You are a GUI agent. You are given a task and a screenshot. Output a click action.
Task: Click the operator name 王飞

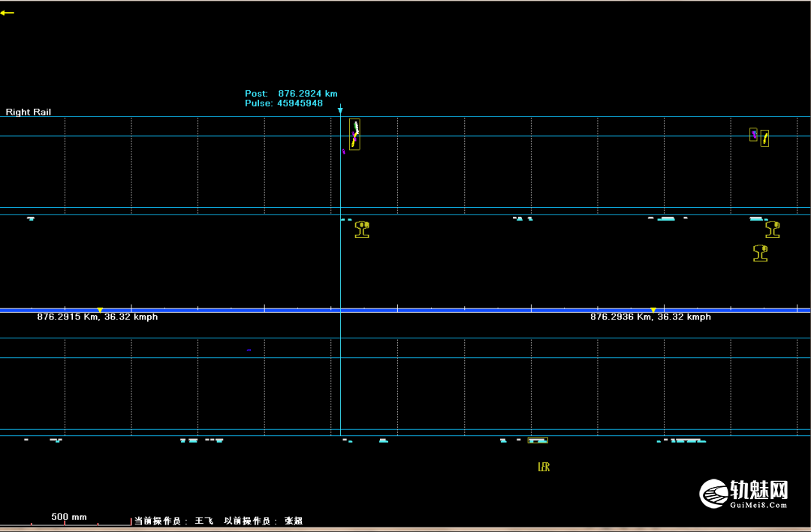(x=204, y=521)
